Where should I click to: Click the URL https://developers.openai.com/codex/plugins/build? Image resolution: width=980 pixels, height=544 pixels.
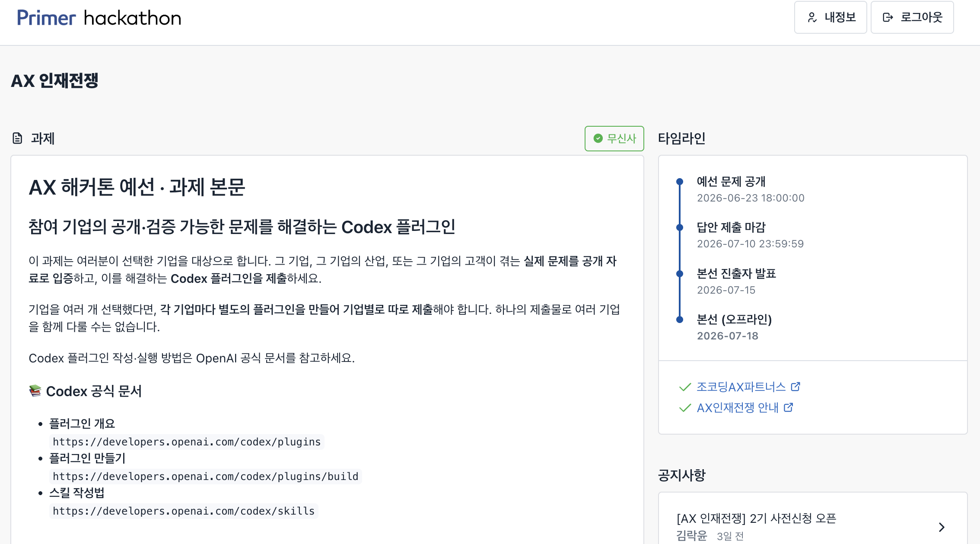click(x=206, y=476)
